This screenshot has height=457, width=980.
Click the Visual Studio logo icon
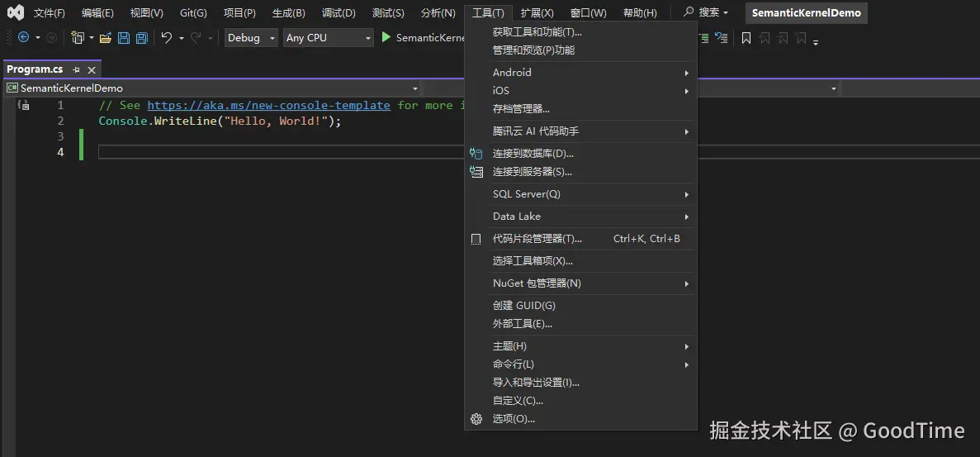click(x=16, y=12)
